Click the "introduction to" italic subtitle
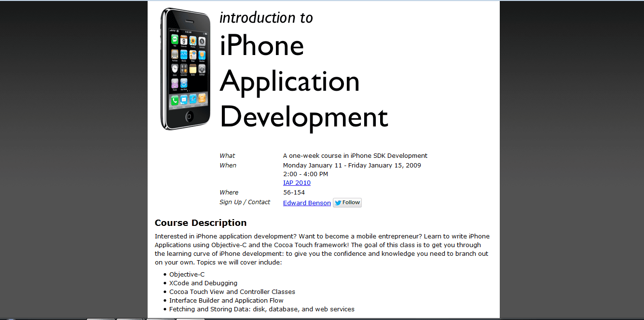 point(266,18)
